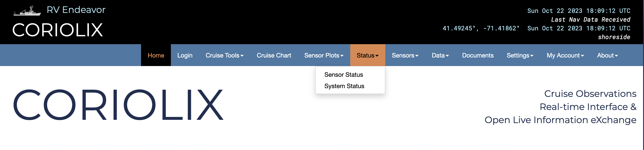Open the Data dropdown menu
This screenshot has height=150, width=644.
pyautogui.click(x=440, y=55)
